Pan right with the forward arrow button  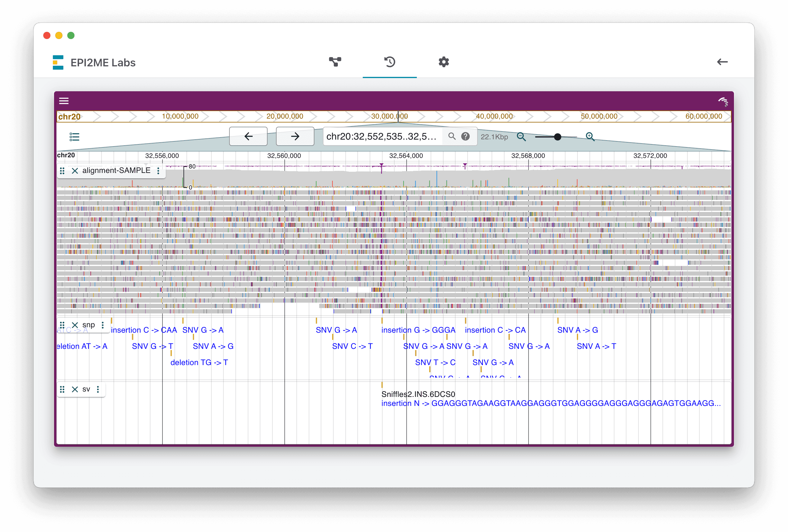pos(295,136)
